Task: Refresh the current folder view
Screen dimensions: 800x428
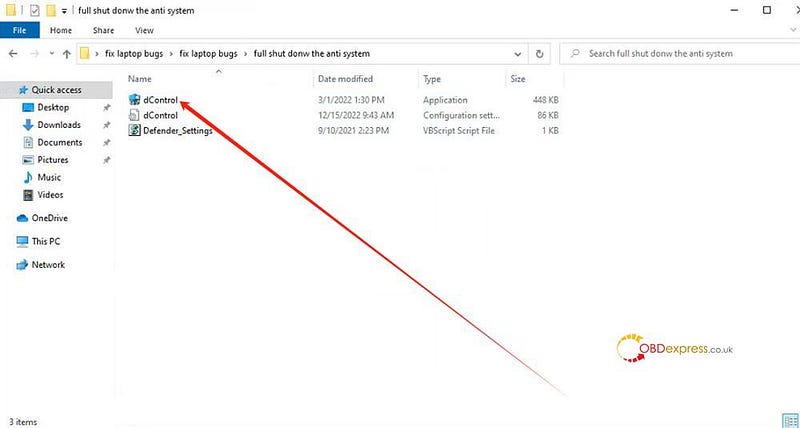Action: [539, 54]
